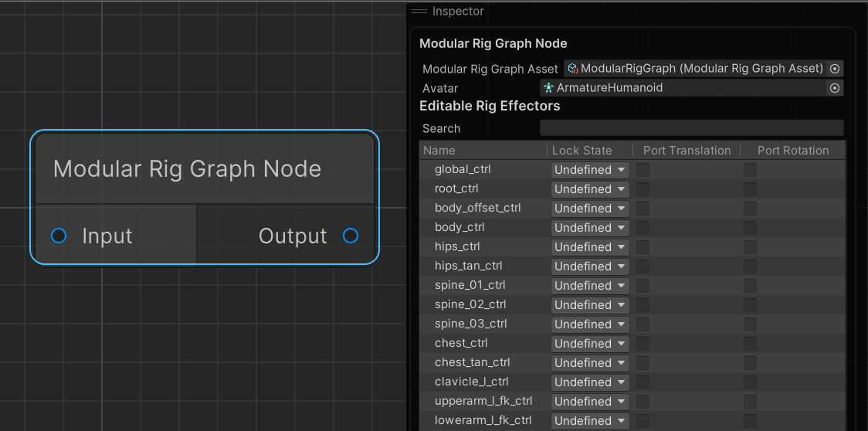Enable Port Translation for upperarm_l_fk_ctrl
The width and height of the screenshot is (868, 431).
pyautogui.click(x=643, y=401)
